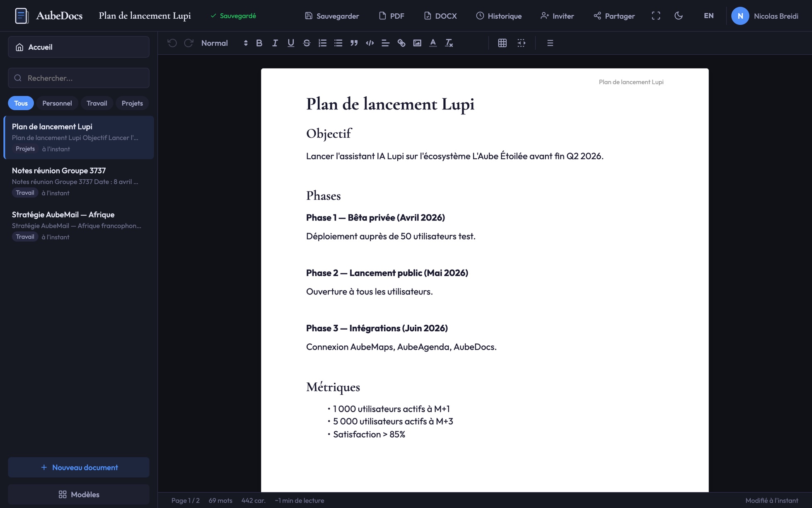Image resolution: width=812 pixels, height=508 pixels.
Task: Open the Nicolas Breidi account name
Action: pyautogui.click(x=776, y=16)
